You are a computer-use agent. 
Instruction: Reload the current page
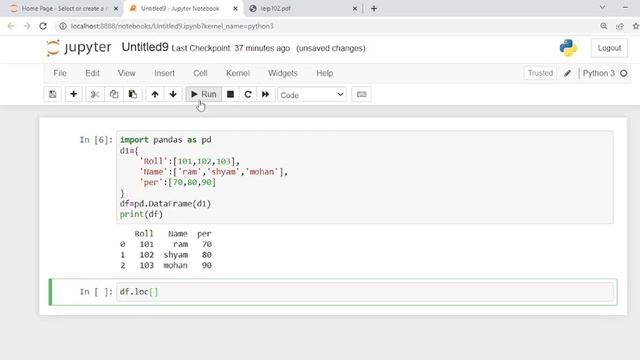tap(43, 26)
